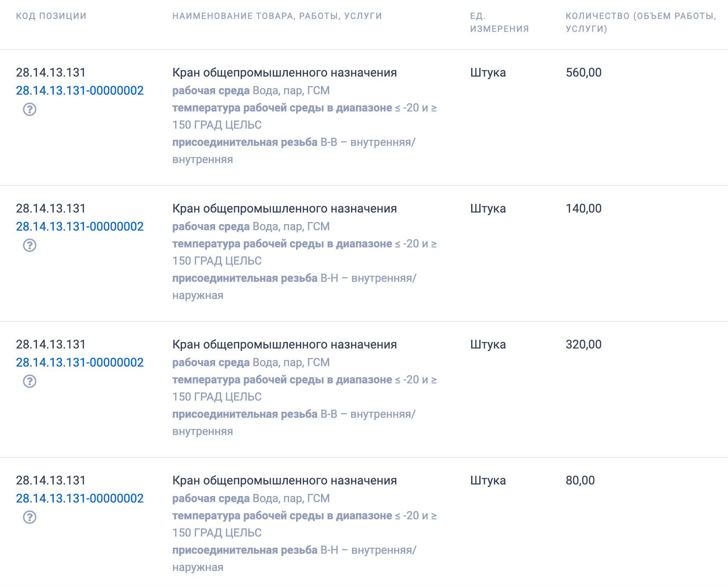This screenshot has width=728, height=586.
Task: Select the 'Наименование товара, работы, услуги' header
Action: click(x=277, y=16)
